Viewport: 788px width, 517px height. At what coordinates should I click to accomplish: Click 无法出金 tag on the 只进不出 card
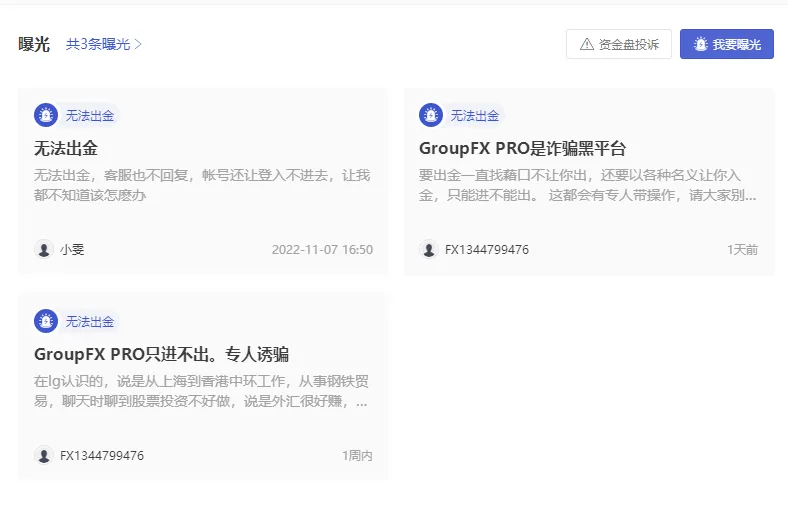90,322
